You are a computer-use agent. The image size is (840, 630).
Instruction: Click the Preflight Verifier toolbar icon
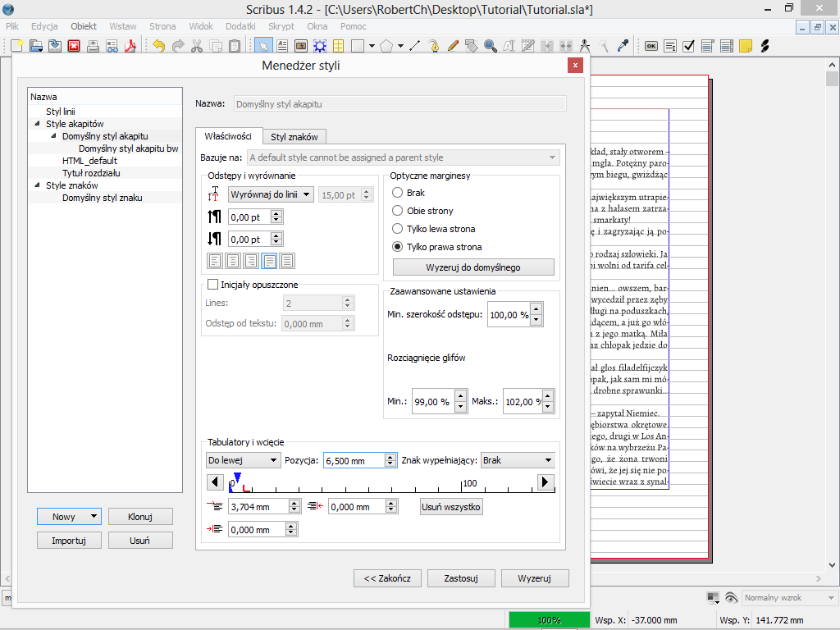pos(110,46)
